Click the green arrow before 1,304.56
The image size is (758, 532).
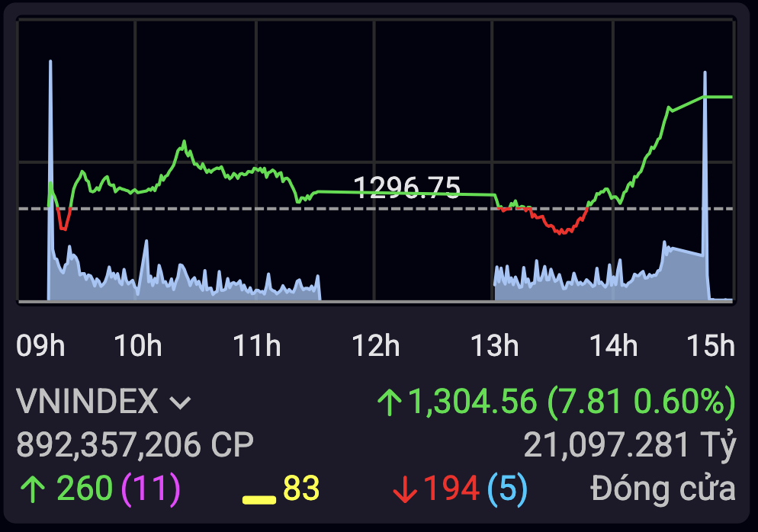click(389, 402)
